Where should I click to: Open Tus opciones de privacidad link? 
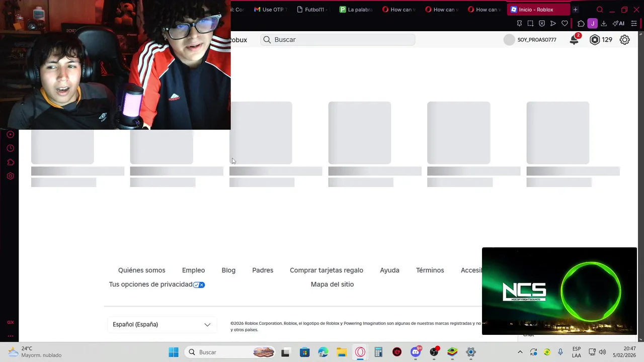point(150,284)
